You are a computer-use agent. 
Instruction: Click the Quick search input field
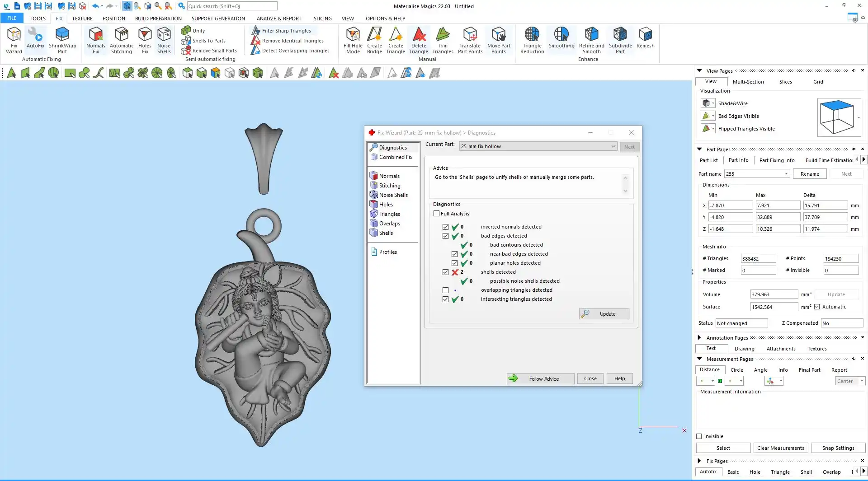232,6
